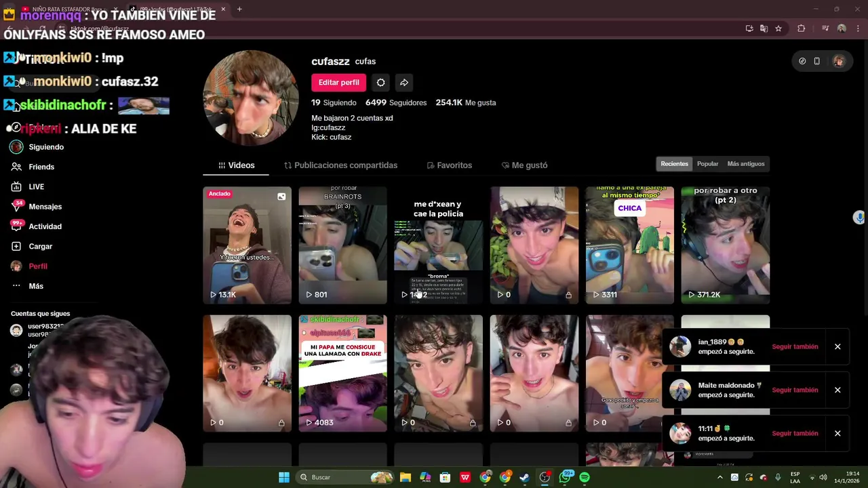Open the system tray microphone icon
The image size is (868, 488).
click(778, 477)
